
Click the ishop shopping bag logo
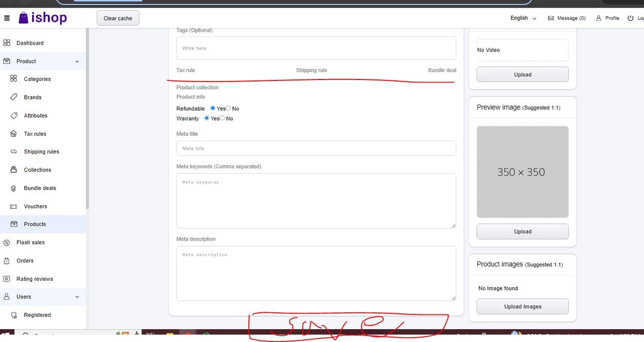point(23,18)
